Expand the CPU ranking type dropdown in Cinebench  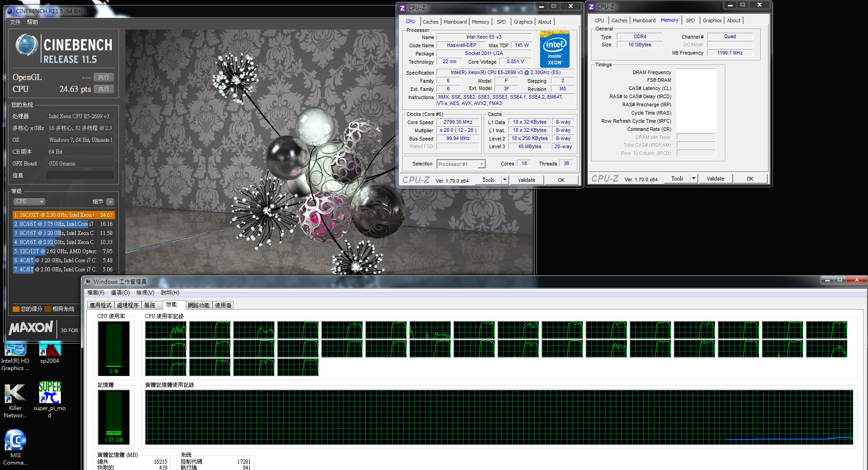(x=30, y=202)
